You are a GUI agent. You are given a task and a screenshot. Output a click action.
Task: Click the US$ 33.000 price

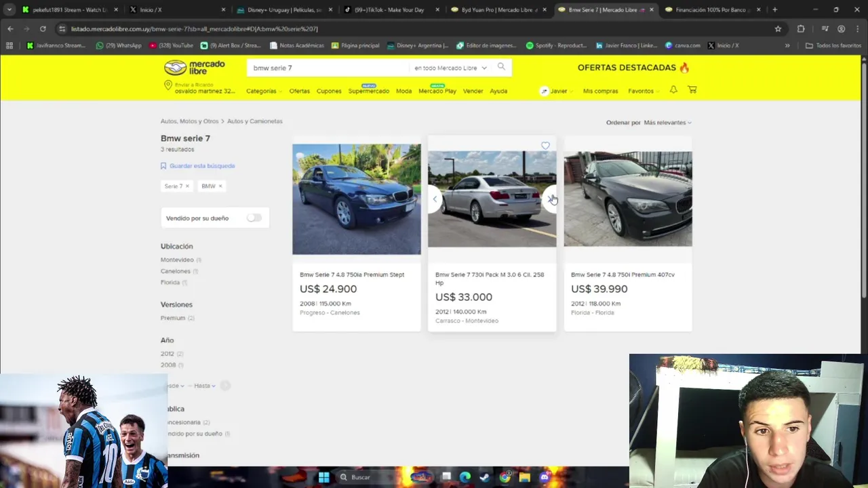[x=464, y=297]
